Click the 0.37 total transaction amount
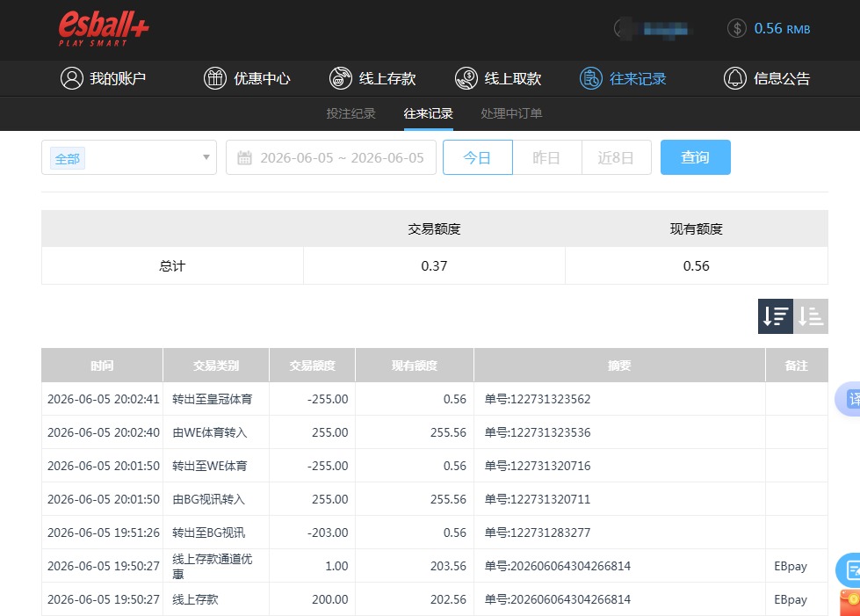 tap(434, 266)
